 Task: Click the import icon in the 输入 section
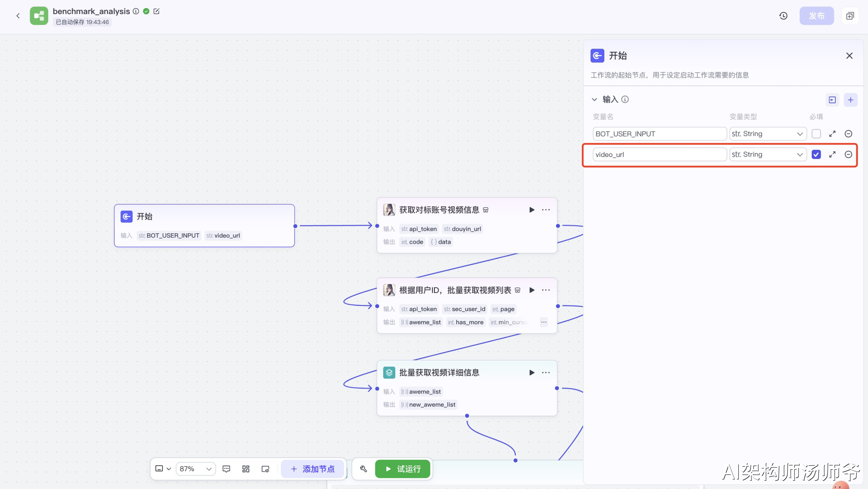[x=832, y=100]
